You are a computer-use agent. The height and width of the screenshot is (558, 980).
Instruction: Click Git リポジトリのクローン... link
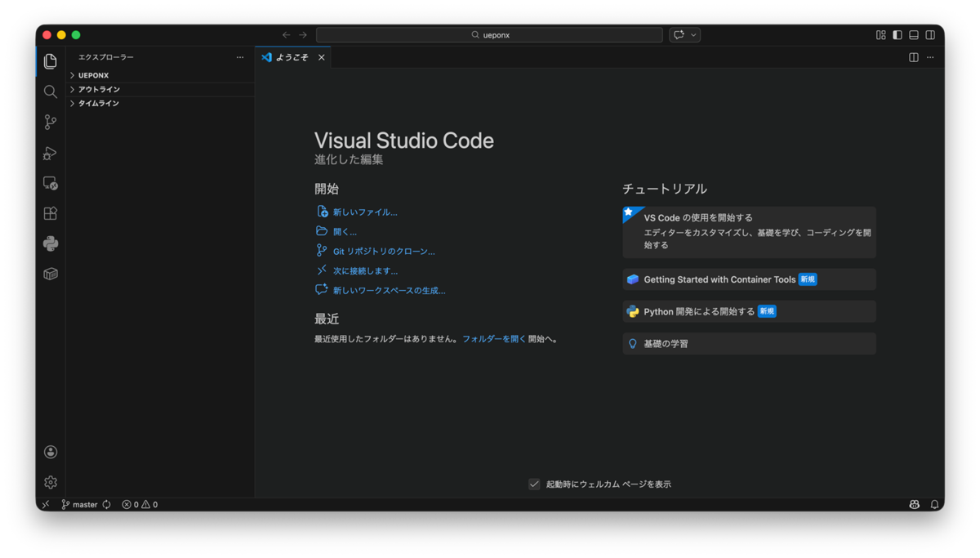point(384,252)
